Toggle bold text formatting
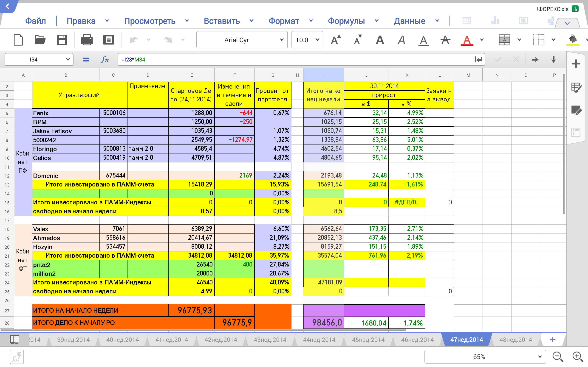This screenshot has height=367, width=588. [380, 40]
